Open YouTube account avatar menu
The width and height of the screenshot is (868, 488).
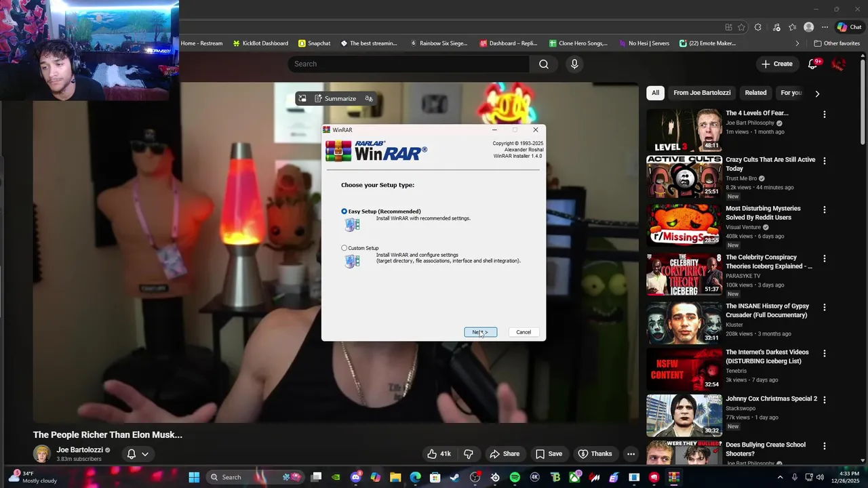(x=839, y=64)
